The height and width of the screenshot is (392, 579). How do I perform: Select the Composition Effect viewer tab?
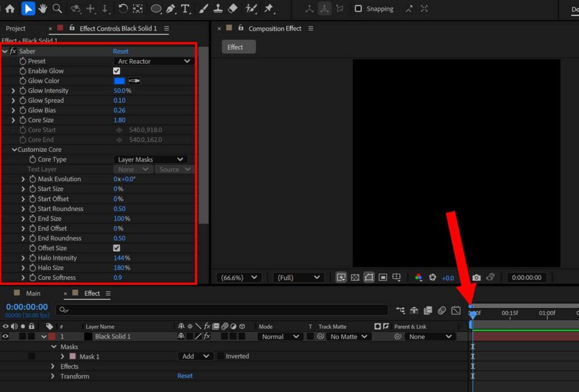(275, 28)
